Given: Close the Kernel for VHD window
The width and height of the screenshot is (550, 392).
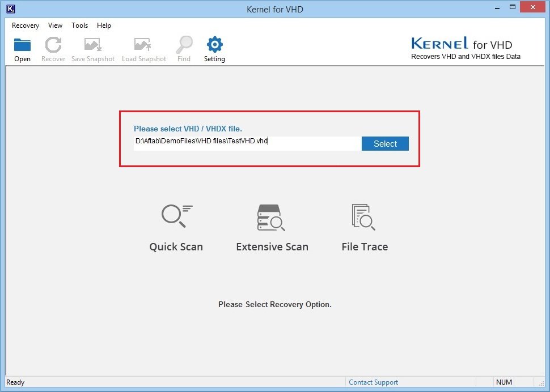Looking at the screenshot, I should pyautogui.click(x=533, y=7).
